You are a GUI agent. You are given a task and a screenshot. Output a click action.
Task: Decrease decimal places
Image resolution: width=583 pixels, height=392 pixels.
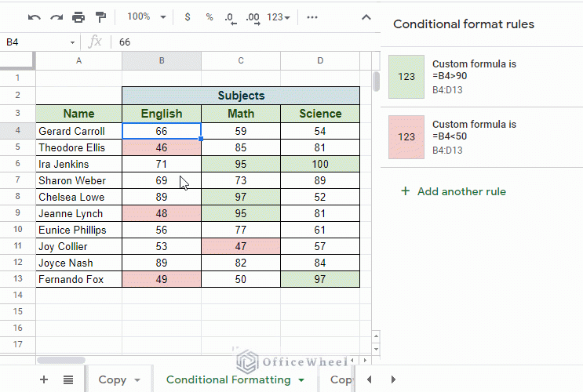[x=231, y=18]
